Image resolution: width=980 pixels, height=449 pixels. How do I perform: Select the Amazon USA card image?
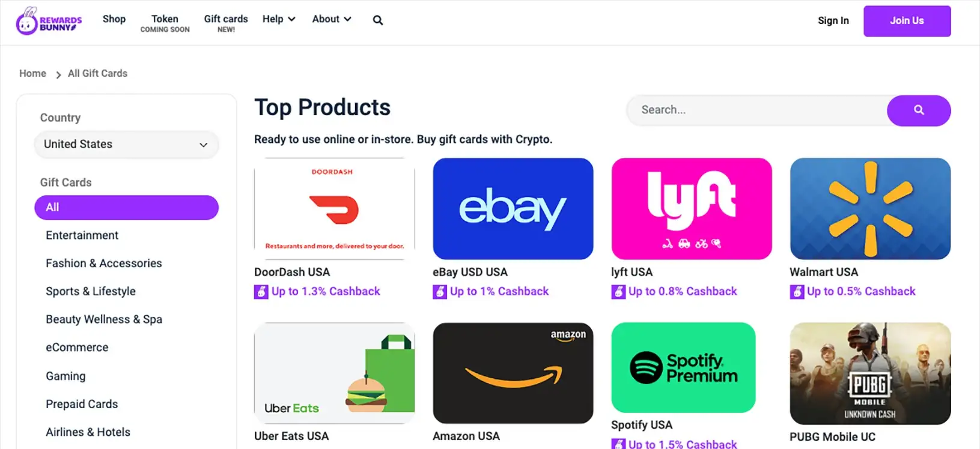click(x=513, y=373)
